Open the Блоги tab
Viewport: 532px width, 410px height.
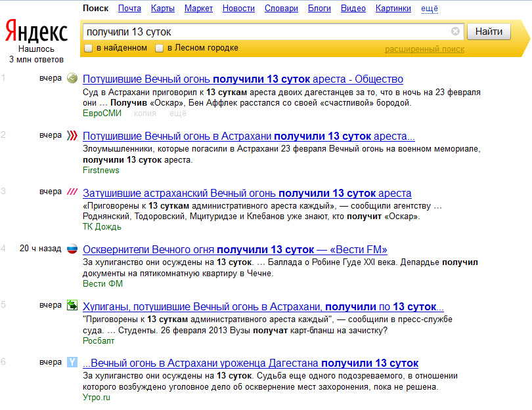319,9
